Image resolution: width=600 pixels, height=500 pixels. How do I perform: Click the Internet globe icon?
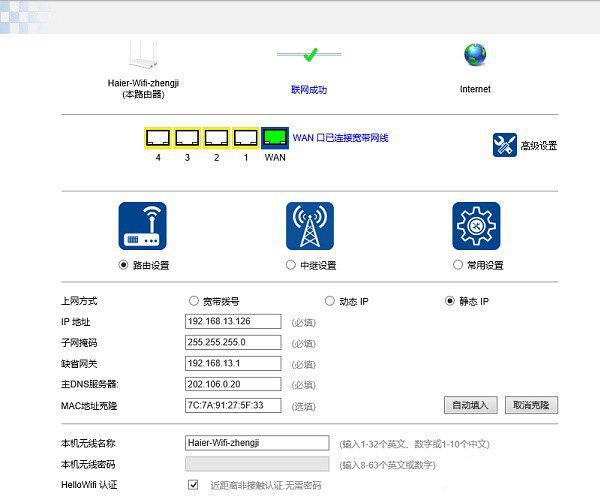[x=475, y=54]
